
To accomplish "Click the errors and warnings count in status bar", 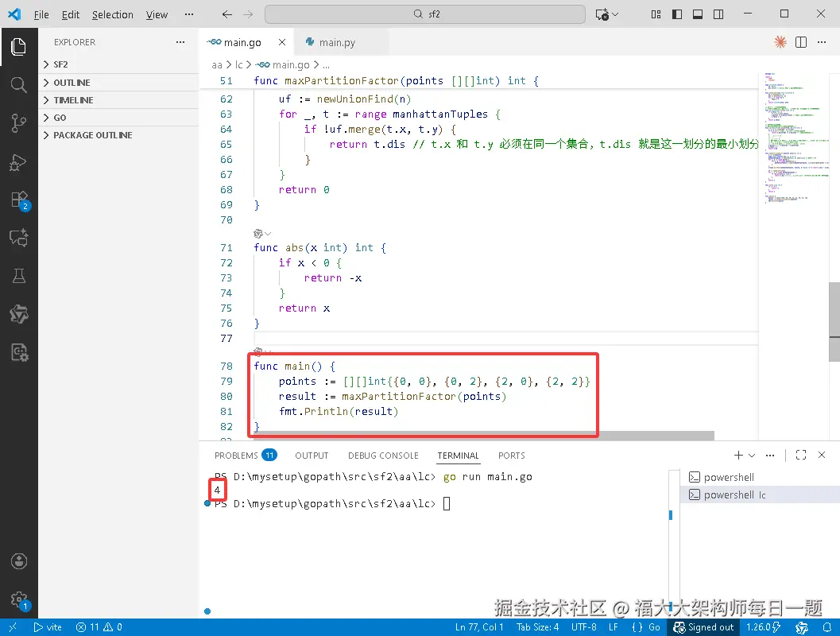I will [99, 627].
